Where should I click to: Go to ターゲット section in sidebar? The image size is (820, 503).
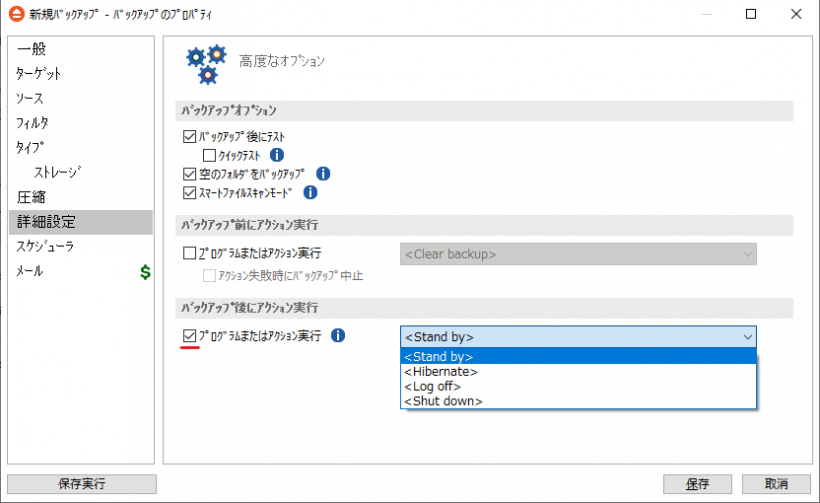81,74
